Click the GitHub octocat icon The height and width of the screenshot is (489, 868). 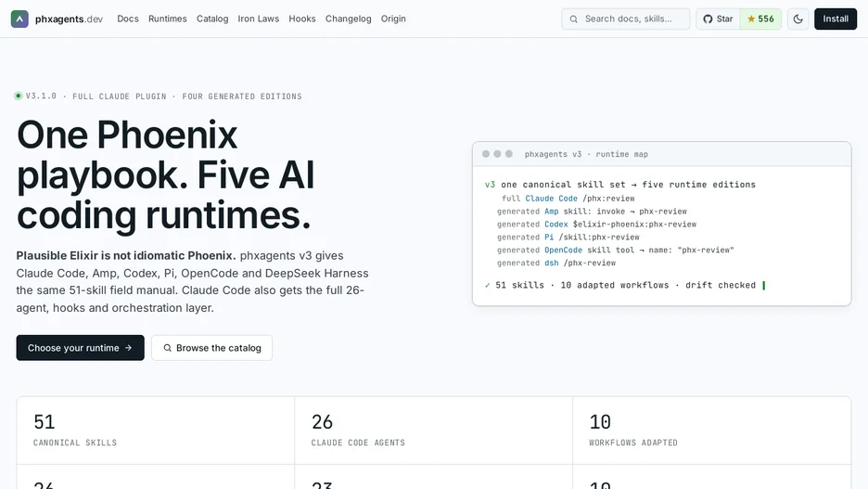click(x=708, y=19)
